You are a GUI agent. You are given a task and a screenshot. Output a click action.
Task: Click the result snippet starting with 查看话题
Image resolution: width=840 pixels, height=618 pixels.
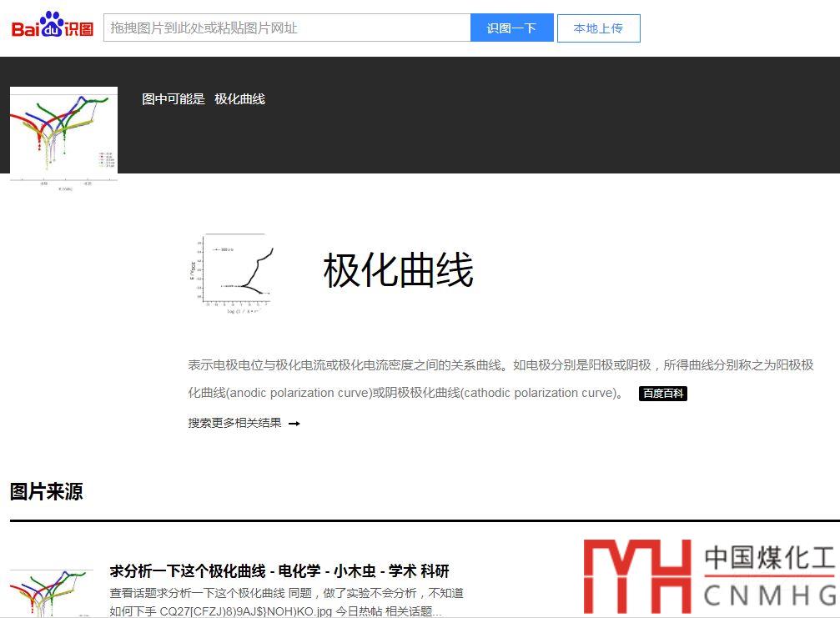tap(286, 602)
